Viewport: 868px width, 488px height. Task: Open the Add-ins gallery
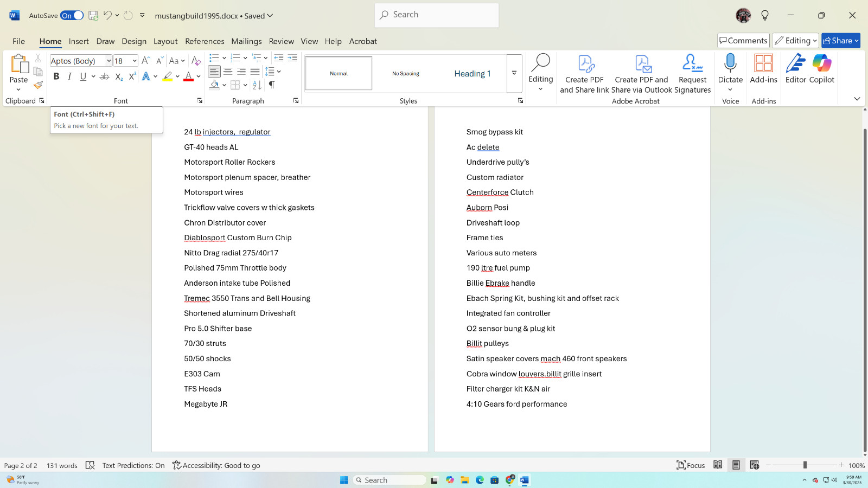coord(764,69)
